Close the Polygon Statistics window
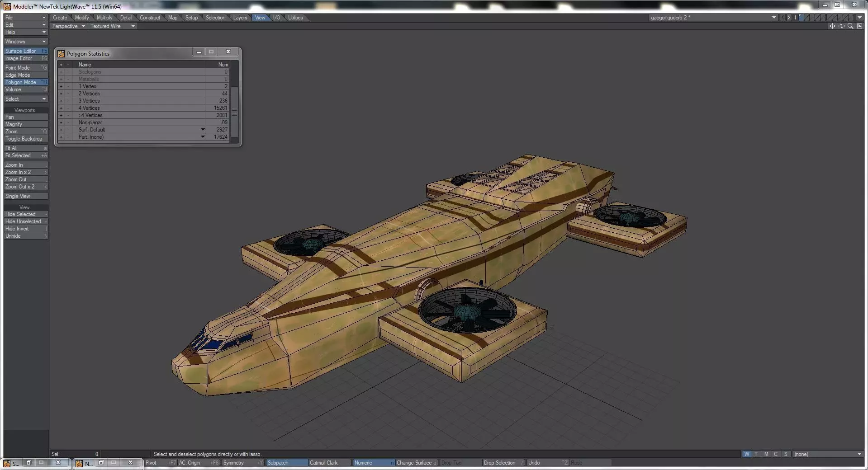Image resolution: width=868 pixels, height=470 pixels. (228, 52)
